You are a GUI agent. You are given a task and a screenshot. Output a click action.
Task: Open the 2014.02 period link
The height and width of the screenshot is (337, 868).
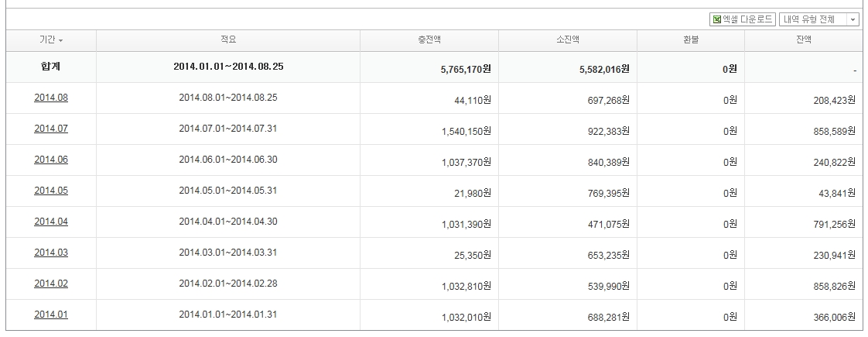click(51, 284)
